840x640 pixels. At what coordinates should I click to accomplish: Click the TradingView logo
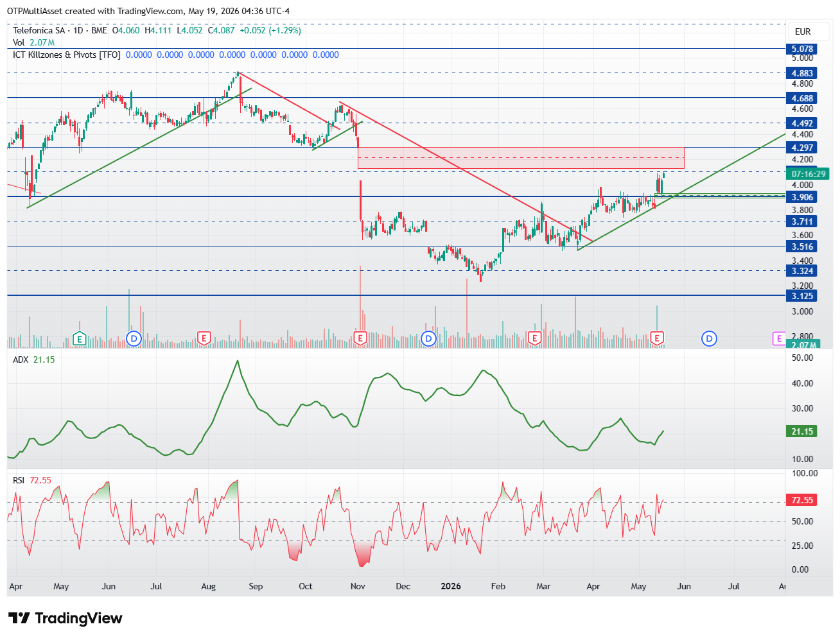[65, 618]
